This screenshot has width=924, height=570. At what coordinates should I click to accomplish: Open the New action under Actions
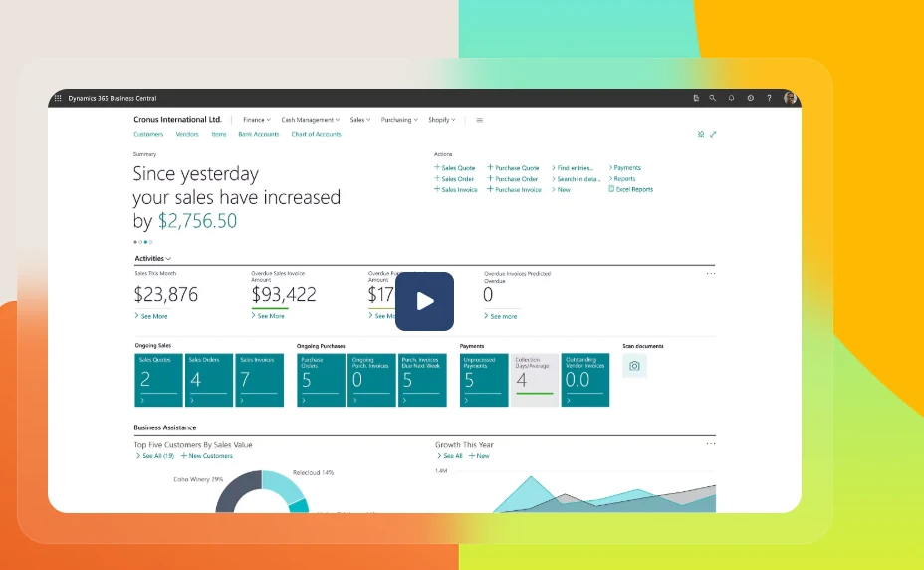click(561, 190)
